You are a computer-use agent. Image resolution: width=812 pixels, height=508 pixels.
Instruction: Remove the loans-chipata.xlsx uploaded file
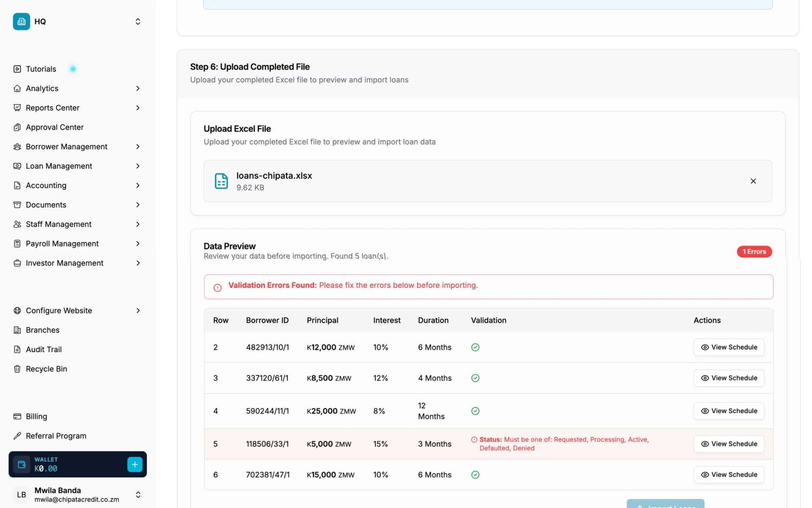point(753,181)
